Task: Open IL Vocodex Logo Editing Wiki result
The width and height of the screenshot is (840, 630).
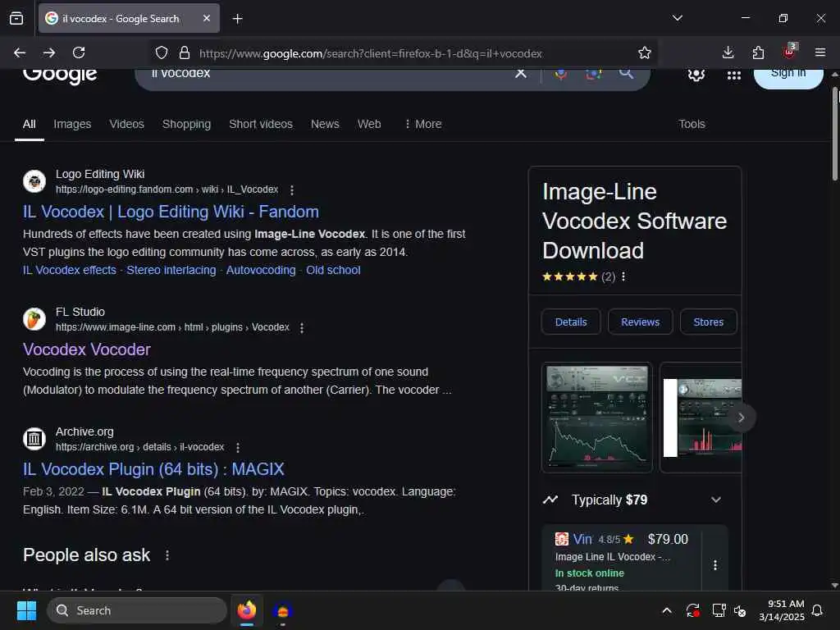Action: click(x=171, y=212)
